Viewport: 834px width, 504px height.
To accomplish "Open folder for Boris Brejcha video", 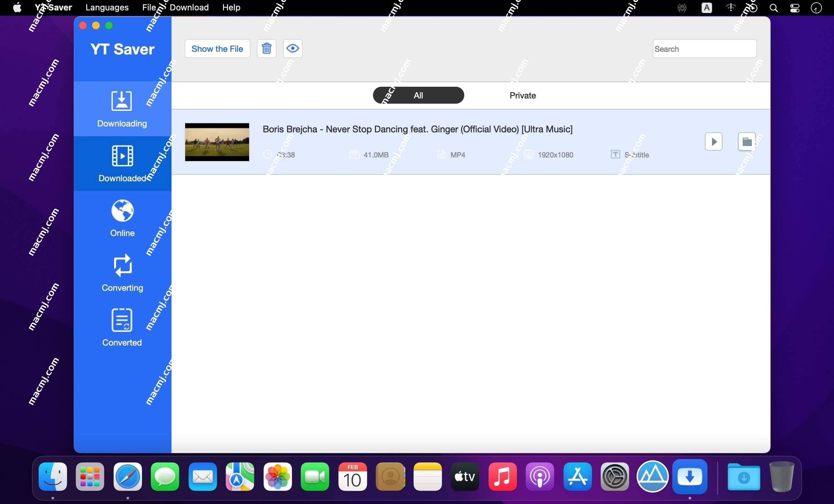I will [747, 141].
